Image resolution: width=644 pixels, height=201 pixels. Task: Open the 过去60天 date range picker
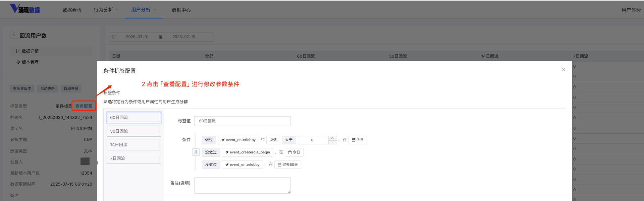coord(288,164)
